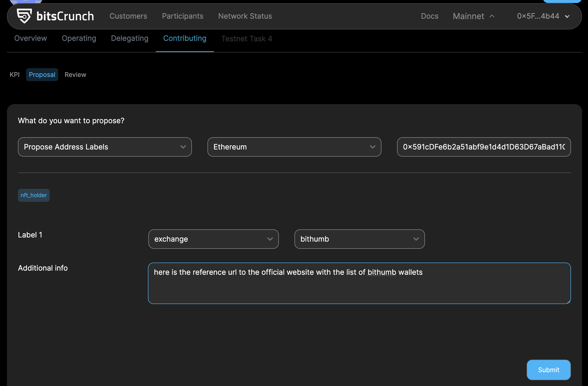The image size is (588, 386).
Task: Click chevron in Propose Address Labels dropdown
Action: [183, 147]
